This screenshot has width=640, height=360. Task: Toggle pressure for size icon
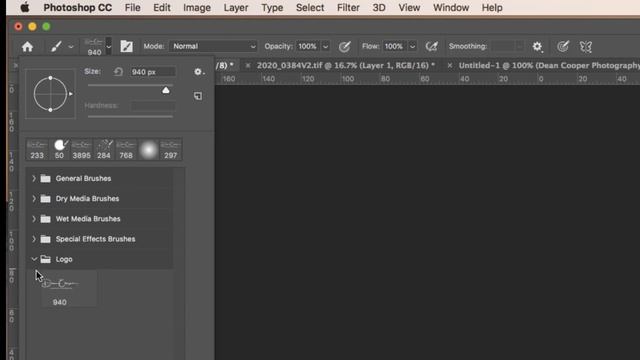pyautogui.click(x=563, y=47)
